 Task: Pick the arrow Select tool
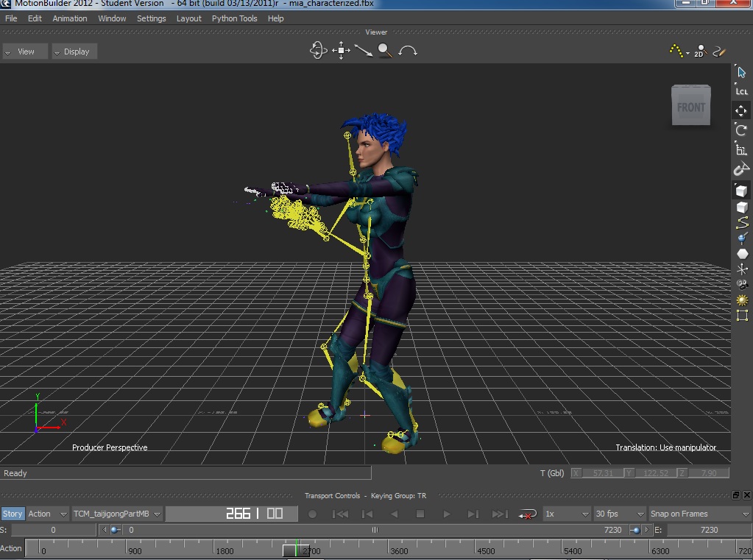click(x=741, y=72)
